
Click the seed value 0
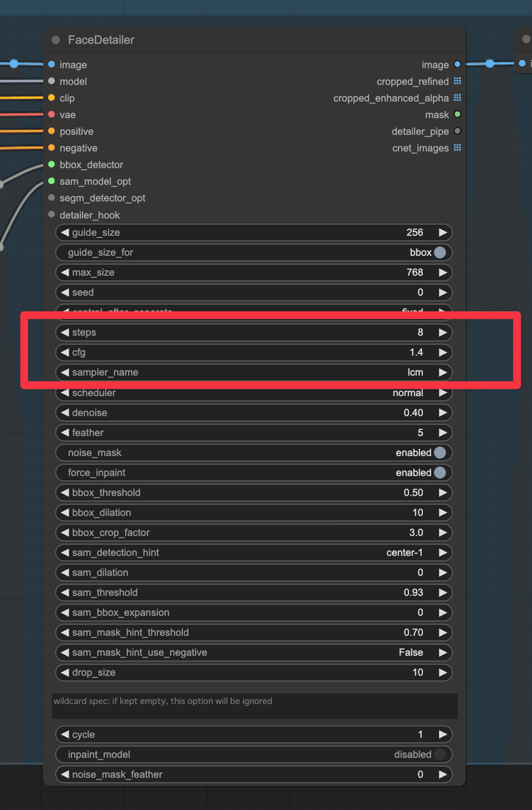(x=420, y=292)
